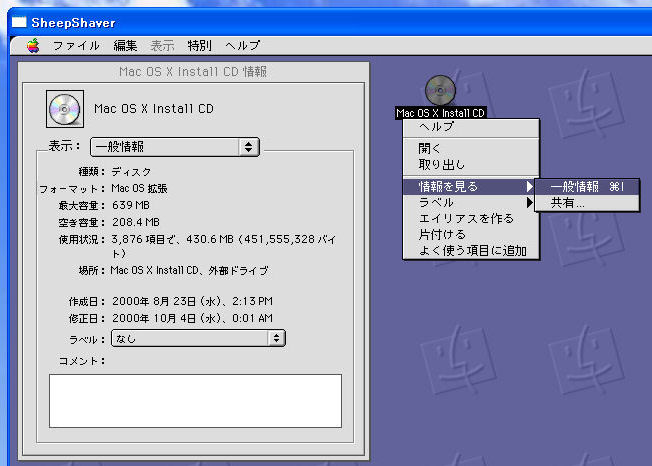The height and width of the screenshot is (466, 652).
Task: Click the 修正日 2000年 10月 4日 date
Action: tap(192, 318)
